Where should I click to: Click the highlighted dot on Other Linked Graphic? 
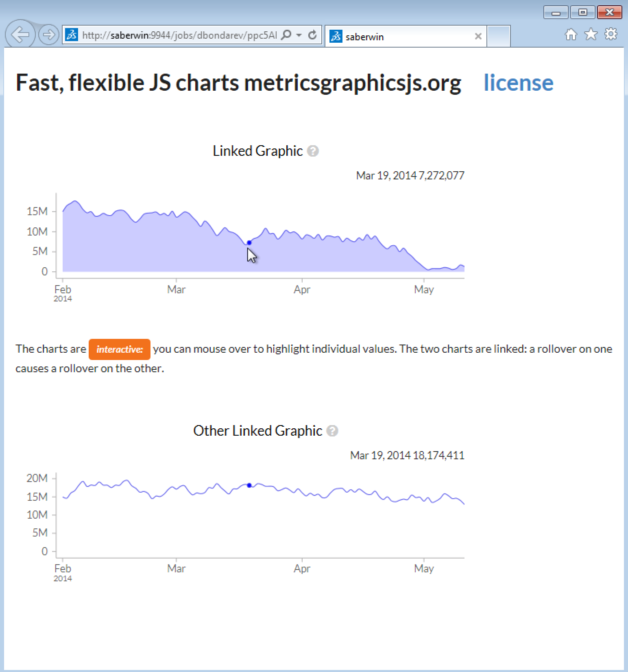(249, 485)
